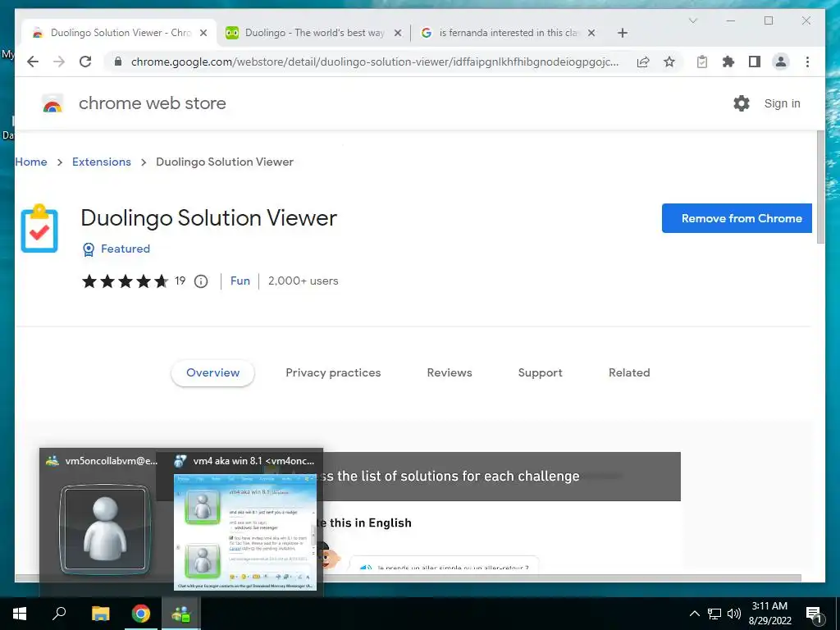Click the Duolingo Solution Viewer clipboard logo
Screen dimensions: 840x630
(x=39, y=228)
